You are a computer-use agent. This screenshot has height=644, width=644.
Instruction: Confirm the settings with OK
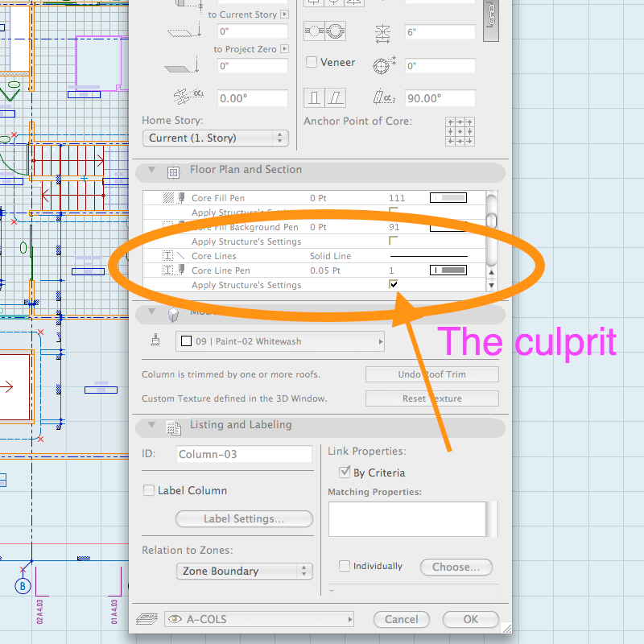[471, 619]
